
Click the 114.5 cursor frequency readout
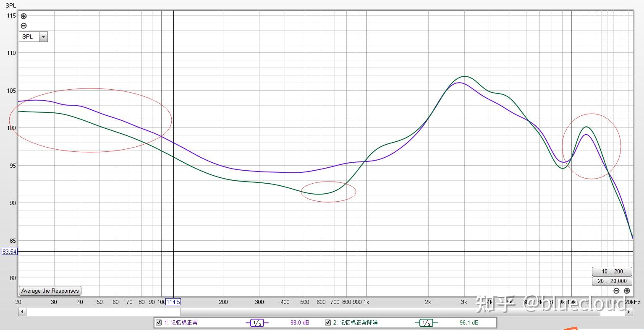[x=173, y=302]
